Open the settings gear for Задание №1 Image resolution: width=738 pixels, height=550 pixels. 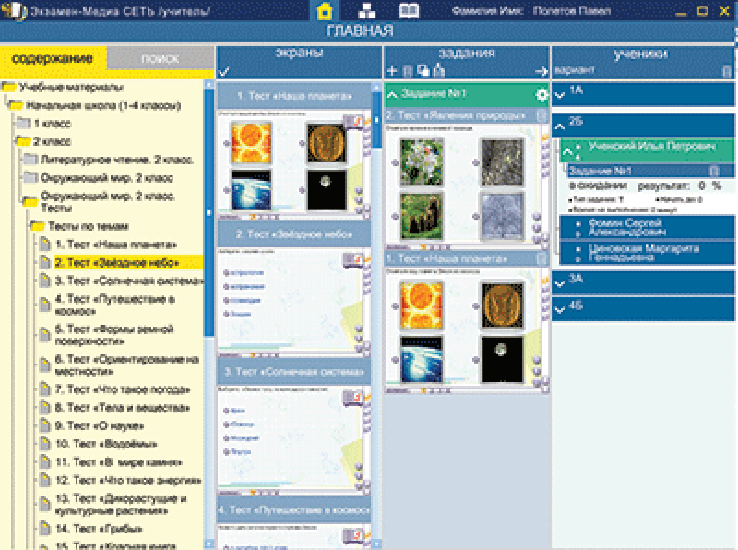click(x=542, y=95)
